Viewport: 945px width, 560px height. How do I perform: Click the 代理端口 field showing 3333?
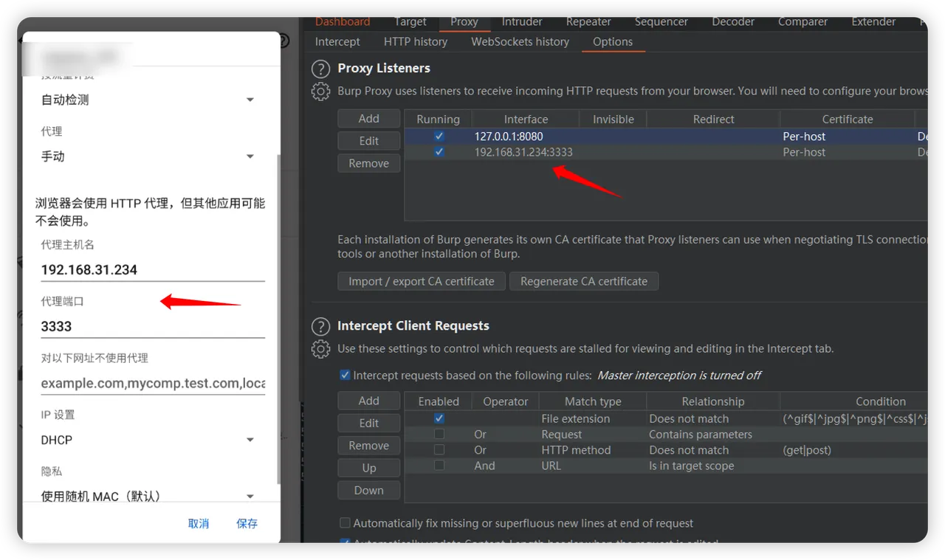[x=152, y=326]
